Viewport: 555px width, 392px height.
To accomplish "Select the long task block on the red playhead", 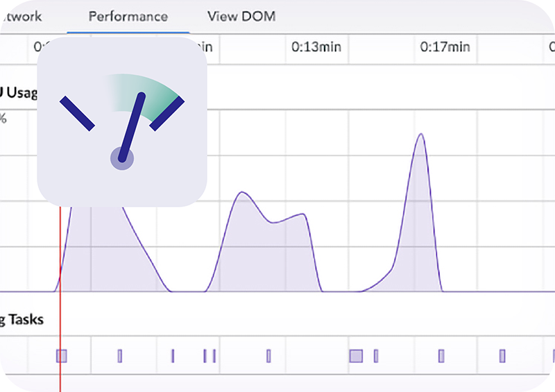I will 62,356.
